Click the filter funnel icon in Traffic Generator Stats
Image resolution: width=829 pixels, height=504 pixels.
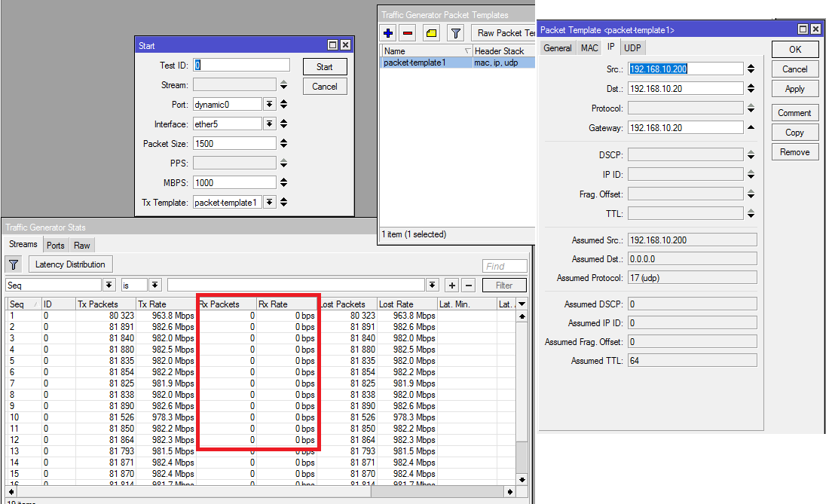click(x=14, y=264)
